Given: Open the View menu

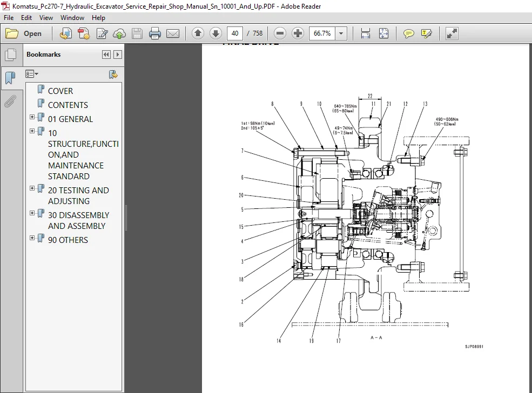Looking at the screenshot, I should pos(46,18).
